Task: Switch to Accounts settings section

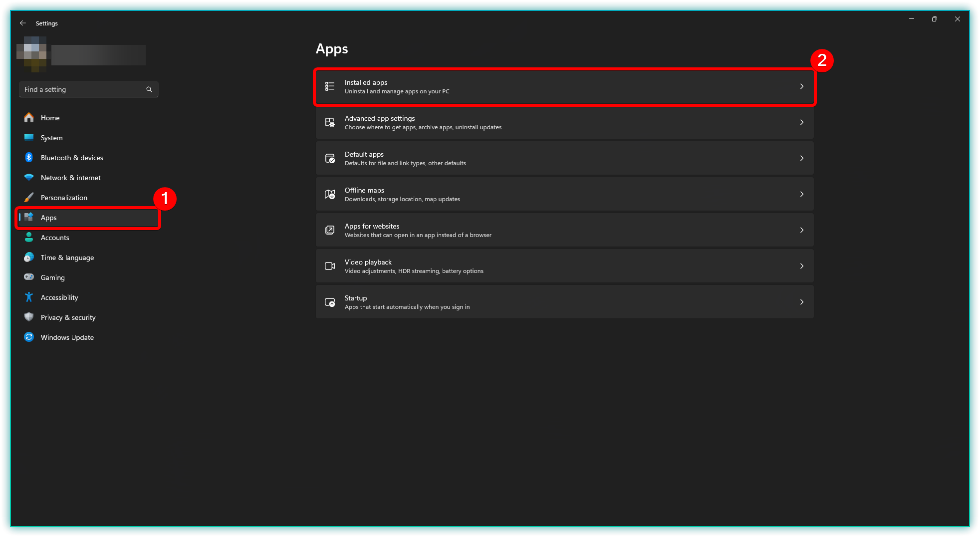Action: pos(55,238)
